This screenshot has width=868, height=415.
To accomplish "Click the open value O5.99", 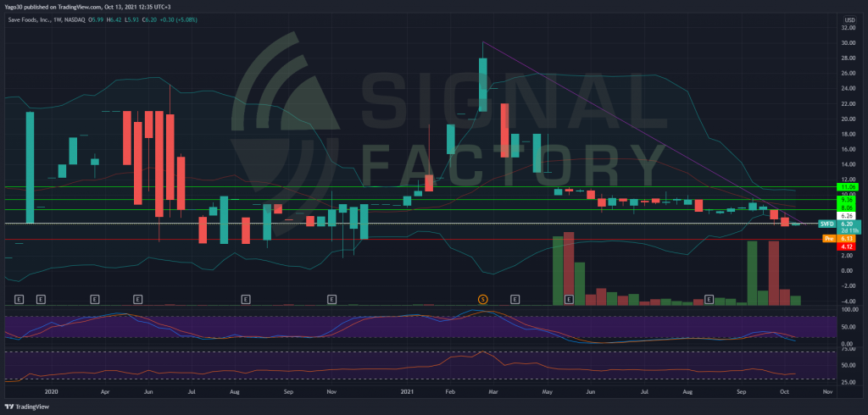I will (x=96, y=20).
